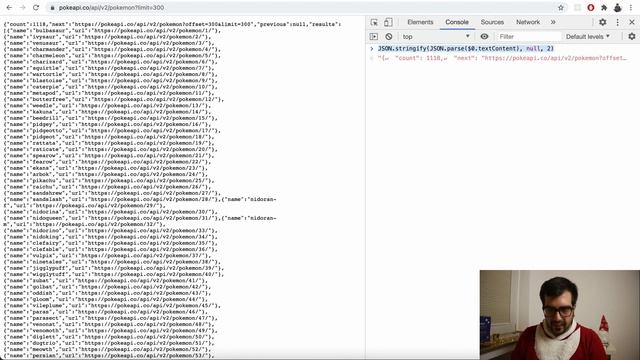Open the Network tab

[x=528, y=22]
